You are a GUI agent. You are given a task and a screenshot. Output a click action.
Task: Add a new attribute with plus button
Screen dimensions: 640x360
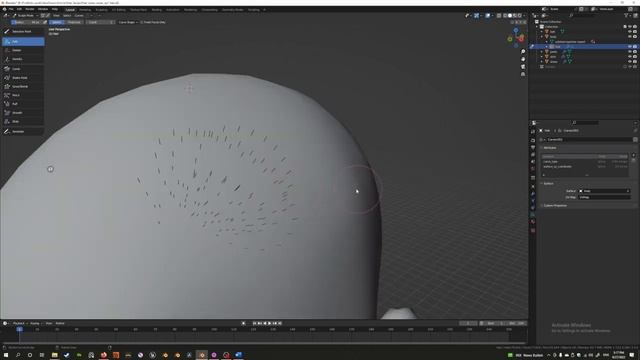pos(633,155)
